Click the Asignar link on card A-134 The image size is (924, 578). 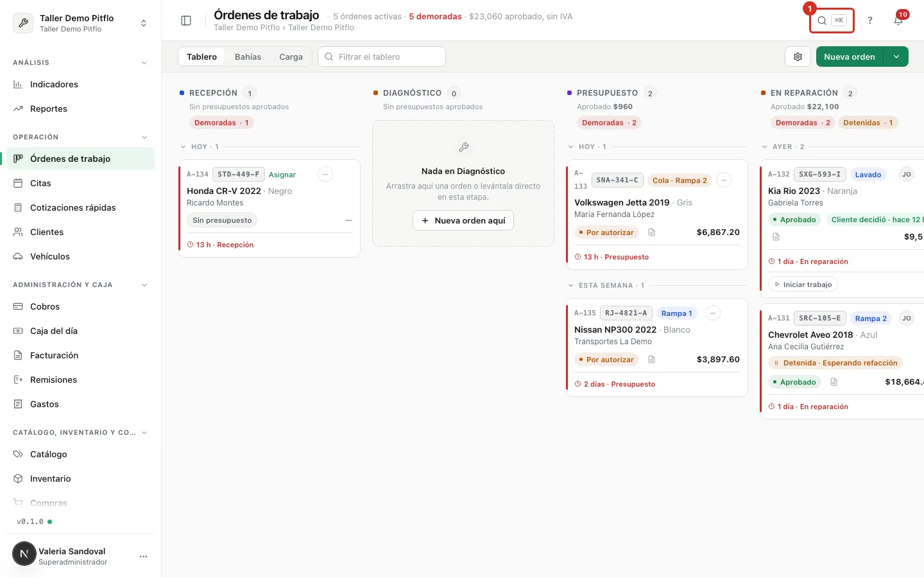click(282, 175)
